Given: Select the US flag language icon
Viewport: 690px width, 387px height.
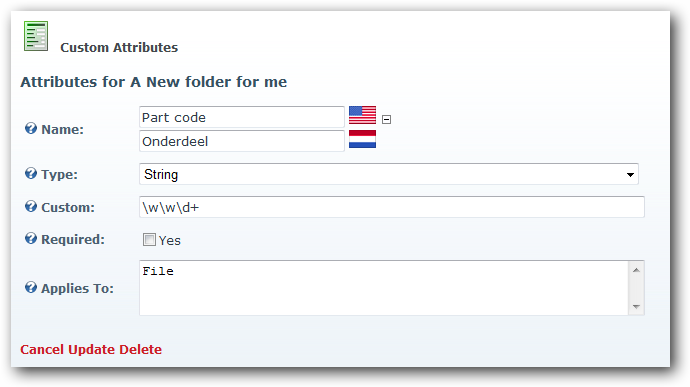Looking at the screenshot, I should (x=362, y=115).
